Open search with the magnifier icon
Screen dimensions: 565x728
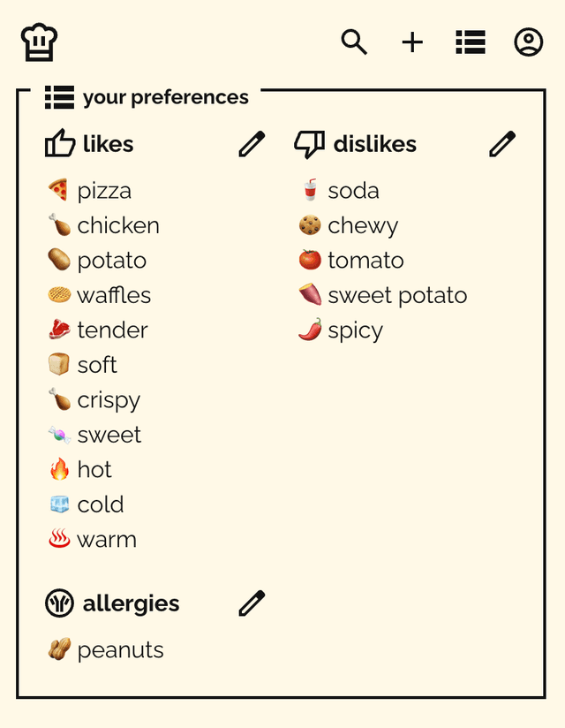pyautogui.click(x=354, y=42)
